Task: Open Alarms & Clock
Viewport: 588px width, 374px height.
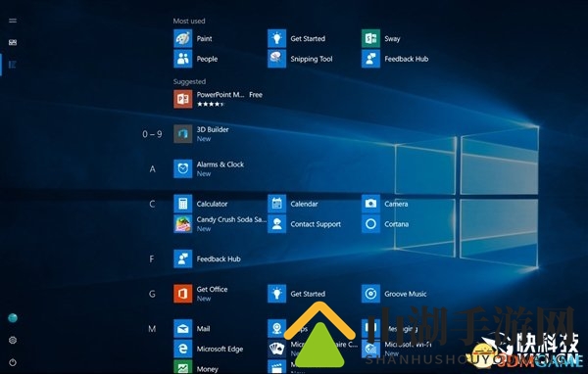Action: (x=210, y=168)
